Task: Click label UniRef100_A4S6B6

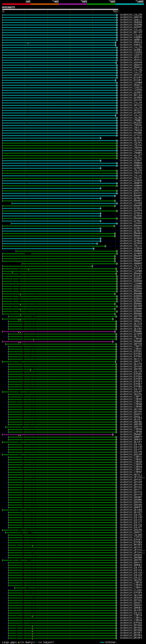Action: click(x=131, y=133)
